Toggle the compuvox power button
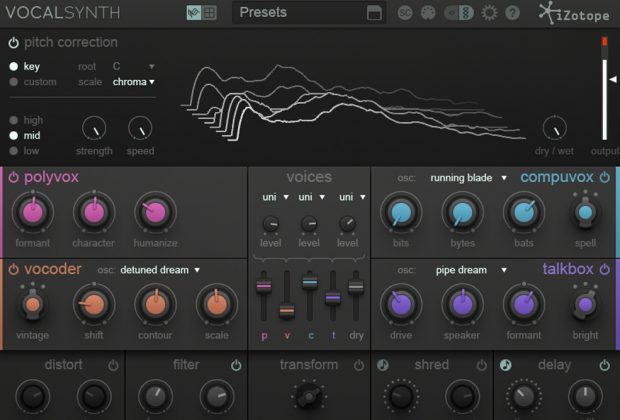 click(605, 177)
